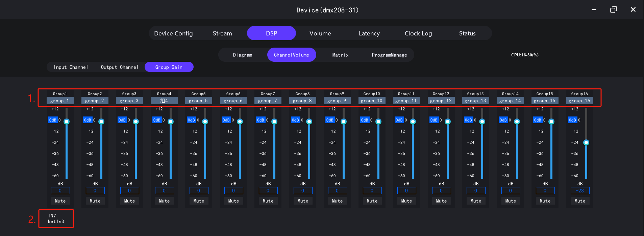Click the CPU:16-30(%) readout
The width and height of the screenshot is (644, 236).
525,55
